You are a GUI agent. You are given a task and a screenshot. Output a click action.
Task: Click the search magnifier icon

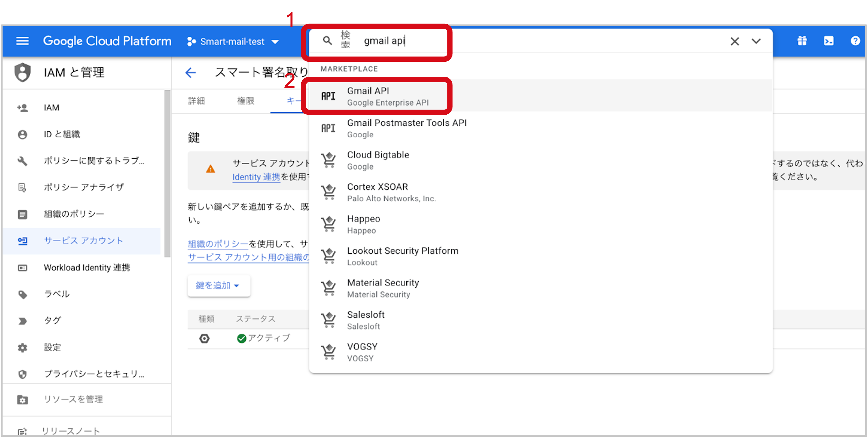327,41
